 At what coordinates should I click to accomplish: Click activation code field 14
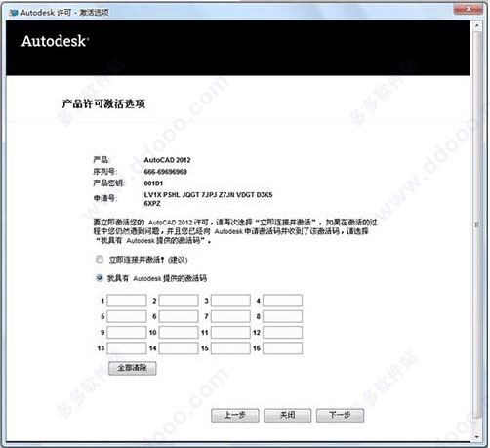click(179, 348)
